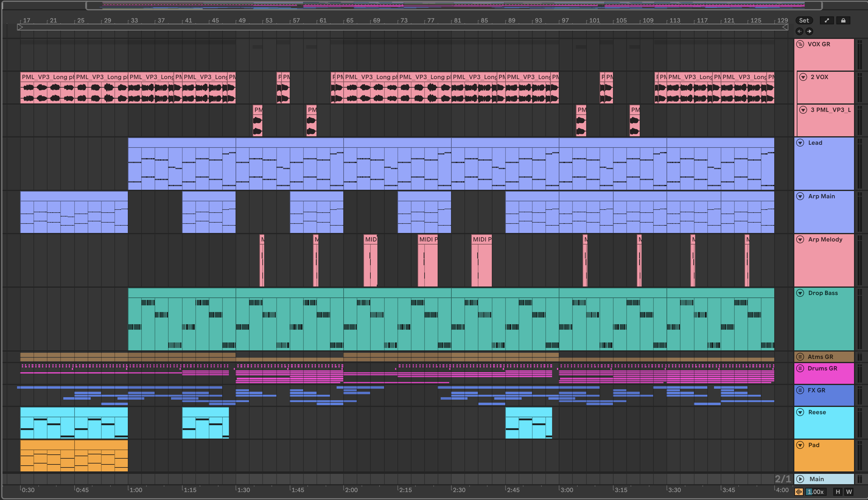The height and width of the screenshot is (500, 868).
Task: Fold the FX GR group icon
Action: (x=800, y=390)
